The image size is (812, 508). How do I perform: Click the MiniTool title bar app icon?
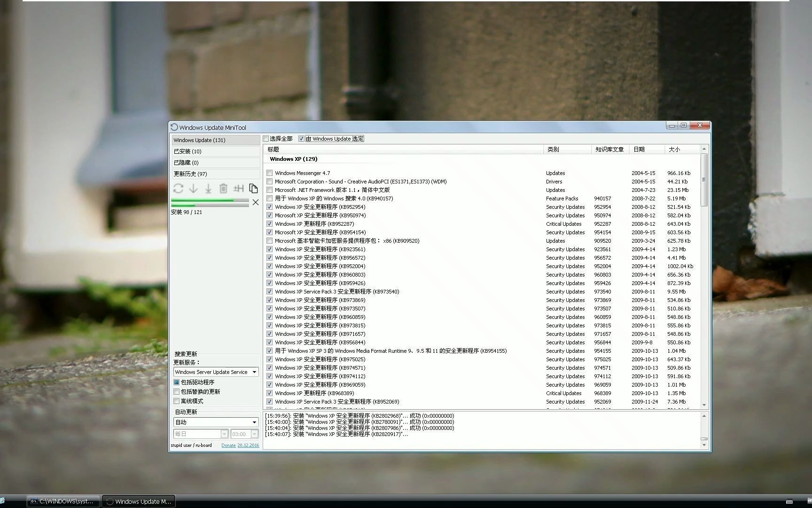tap(174, 127)
